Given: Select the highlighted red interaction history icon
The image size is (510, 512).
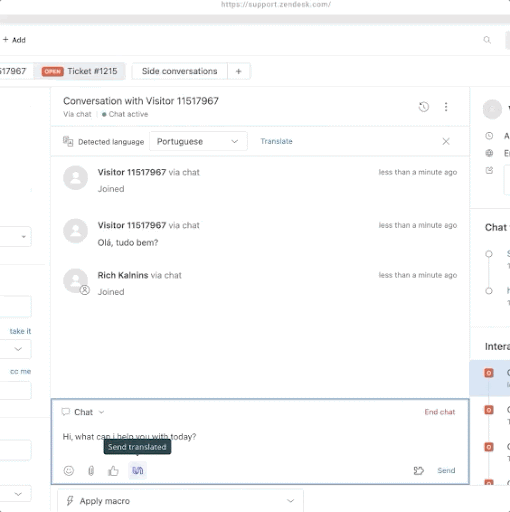Looking at the screenshot, I should tap(489, 373).
